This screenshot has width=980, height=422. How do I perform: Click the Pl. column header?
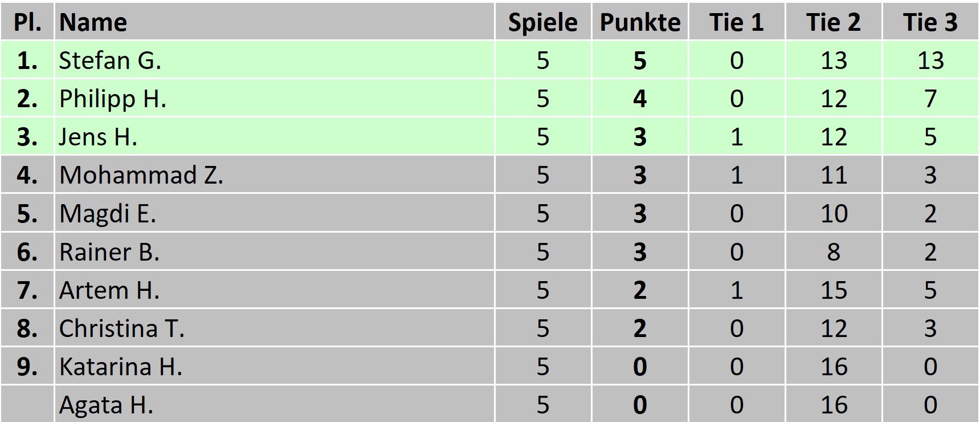(27, 22)
